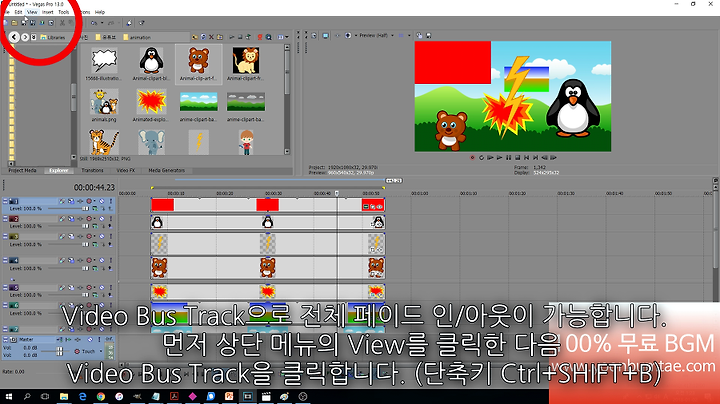Click the Stop button under preview
This screenshot has width=720, height=404.
coord(518,157)
